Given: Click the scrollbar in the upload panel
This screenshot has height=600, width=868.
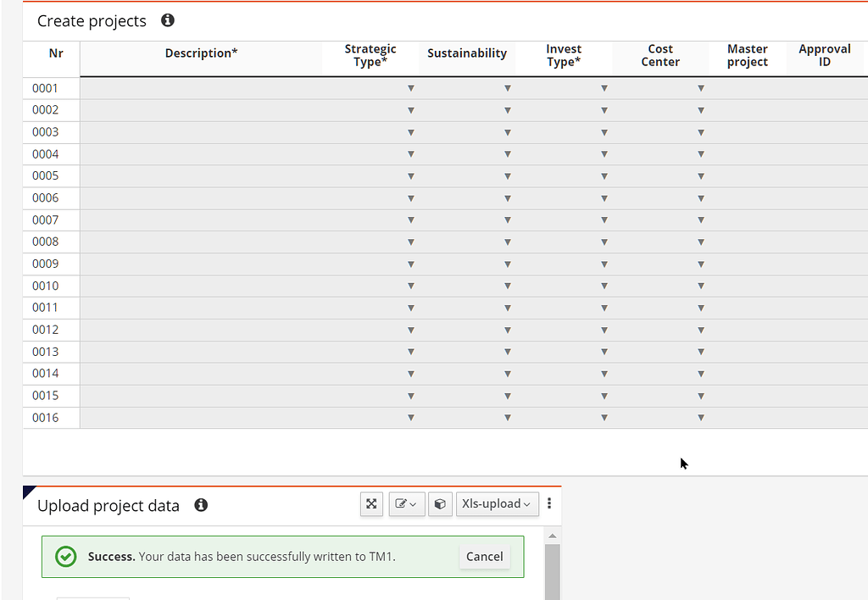Looking at the screenshot, I should 553,568.
